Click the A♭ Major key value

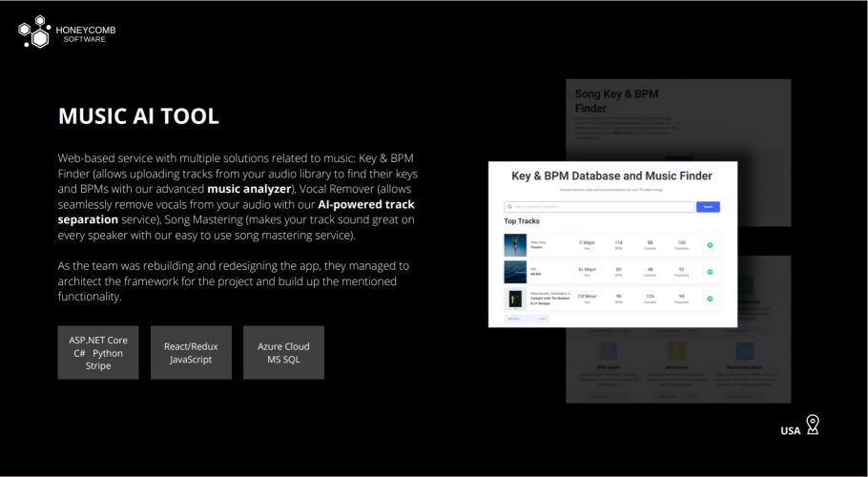pyautogui.click(x=587, y=269)
